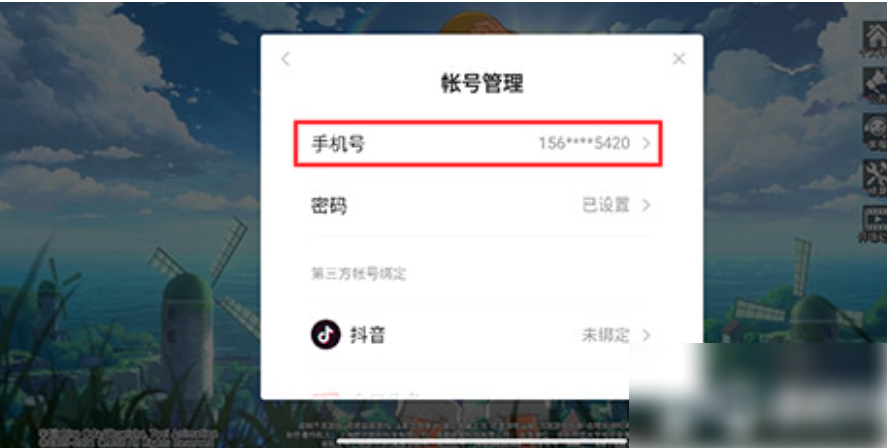Expand the 手机号 row chevron
The width and height of the screenshot is (887, 448).
[x=646, y=144]
